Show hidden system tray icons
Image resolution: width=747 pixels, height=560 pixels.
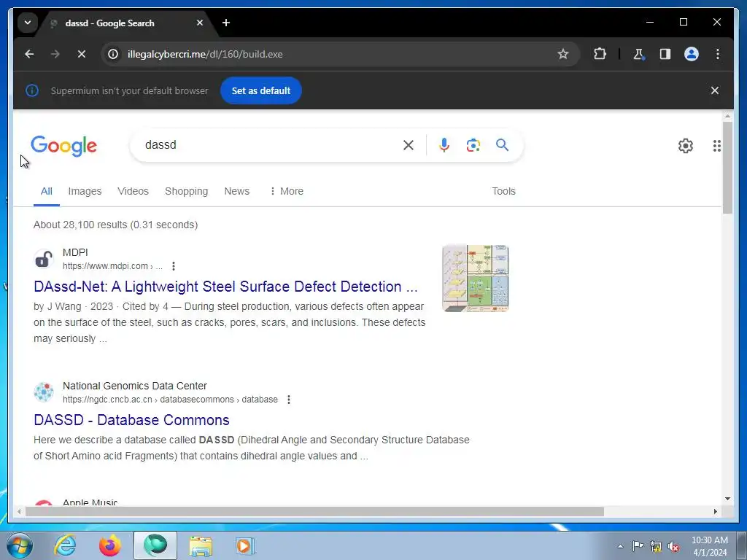620,546
